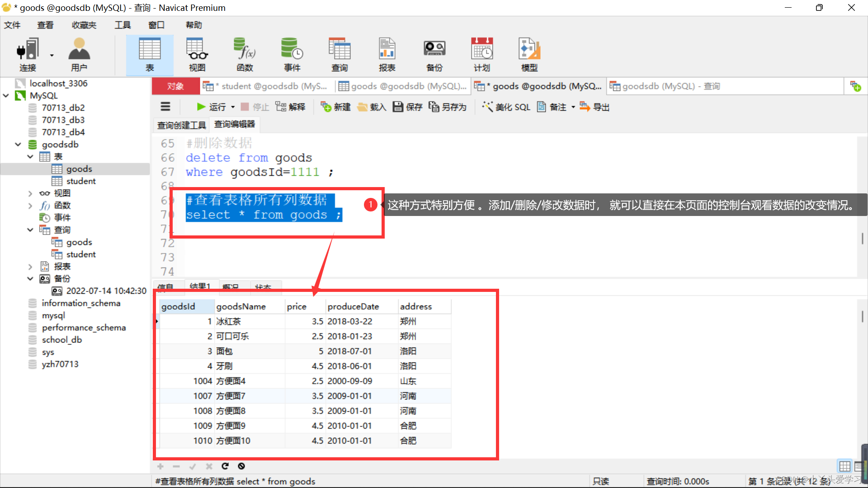Switch to the 对象 tab

pos(175,86)
